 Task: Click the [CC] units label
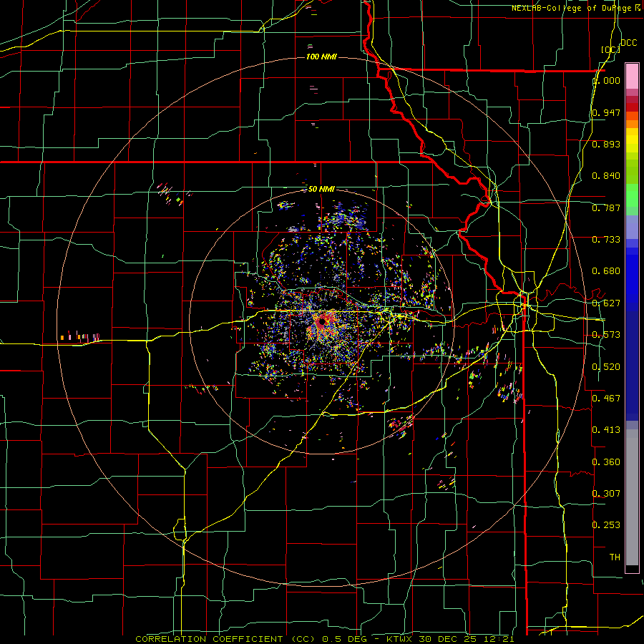(x=610, y=49)
